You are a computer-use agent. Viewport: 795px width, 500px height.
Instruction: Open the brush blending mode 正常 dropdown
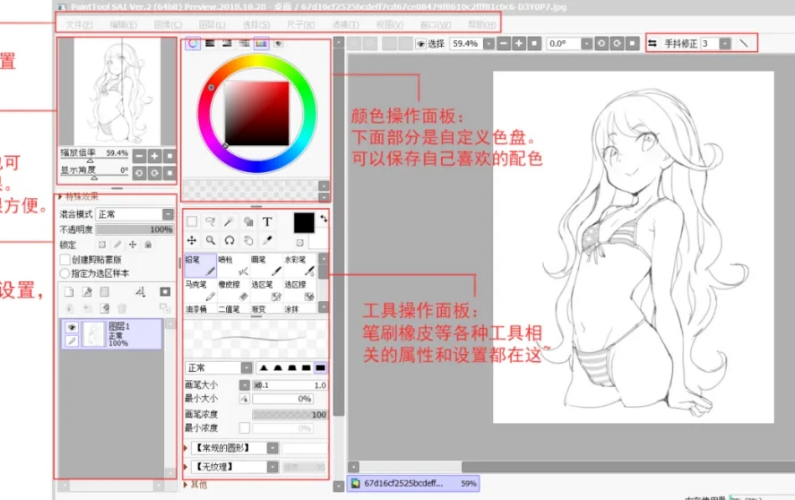click(x=246, y=368)
